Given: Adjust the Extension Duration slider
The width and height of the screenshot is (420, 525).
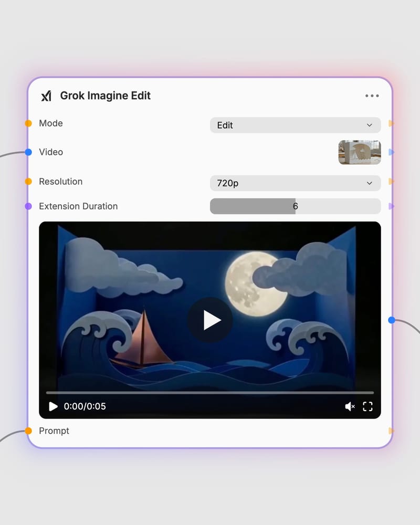Looking at the screenshot, I should 295,206.
